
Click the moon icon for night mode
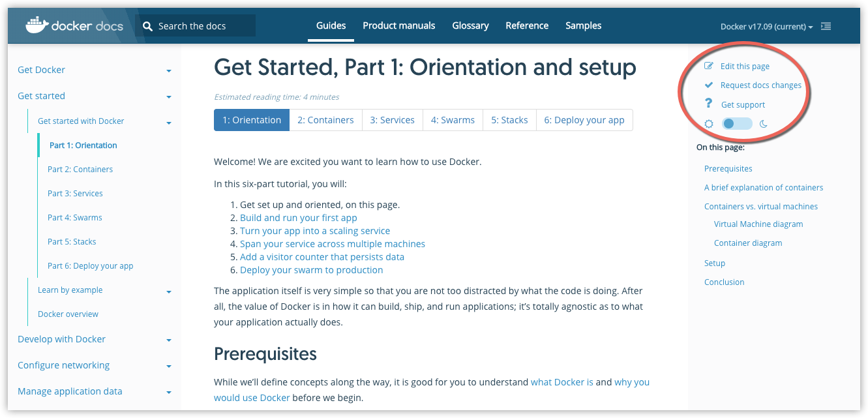764,123
